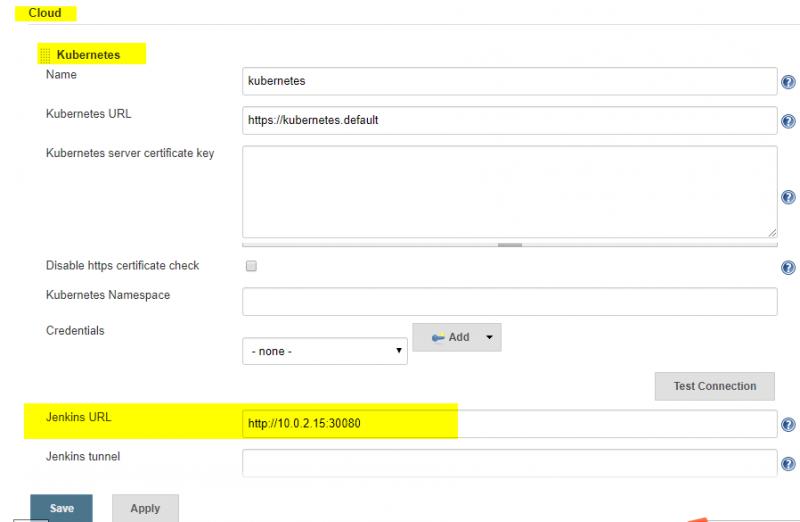The width and height of the screenshot is (800, 522).
Task: Open help for the Name field
Action: click(x=788, y=82)
